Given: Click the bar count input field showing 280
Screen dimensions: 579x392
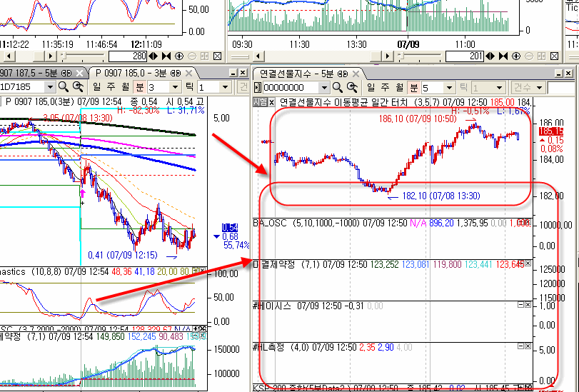Looking at the screenshot, I should [132, 56].
